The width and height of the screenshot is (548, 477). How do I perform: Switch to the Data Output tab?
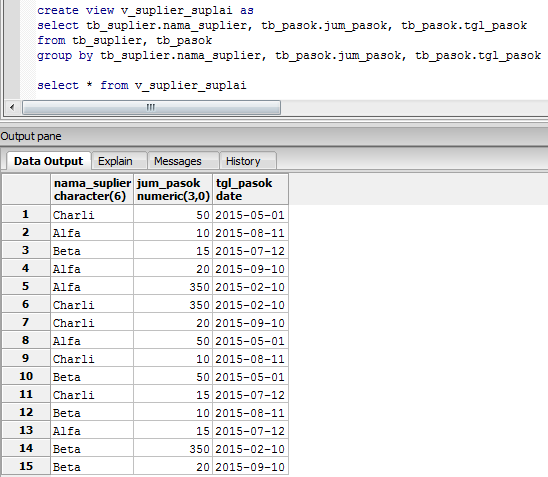coord(49,161)
